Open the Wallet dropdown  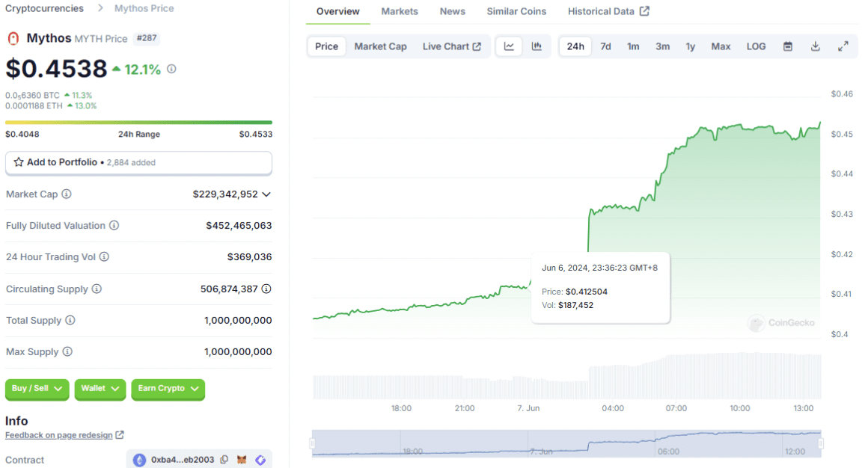(x=100, y=389)
